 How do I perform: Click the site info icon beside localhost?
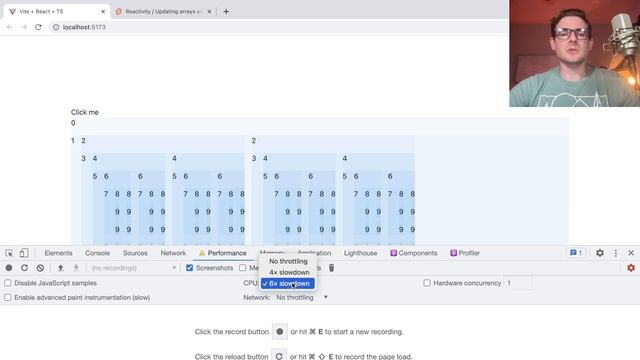point(56,27)
